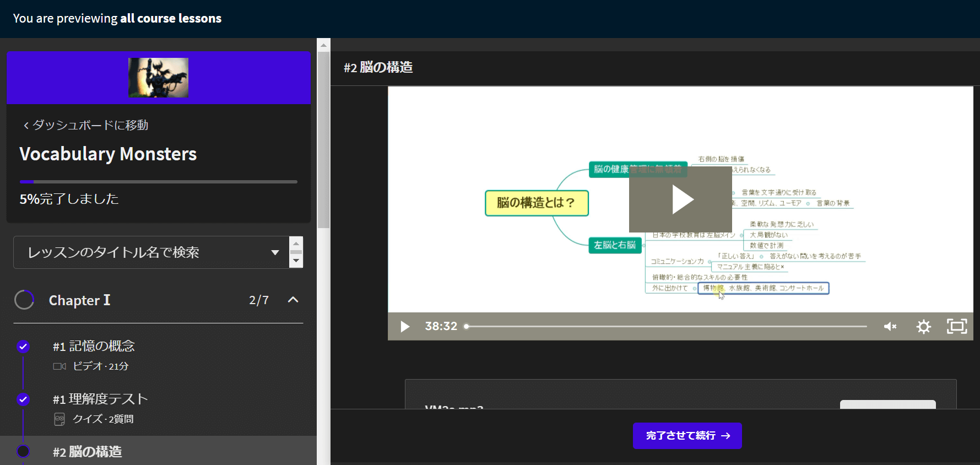
Task: Click the video camera icon under #1 記憶の概念
Action: pyautogui.click(x=59, y=366)
